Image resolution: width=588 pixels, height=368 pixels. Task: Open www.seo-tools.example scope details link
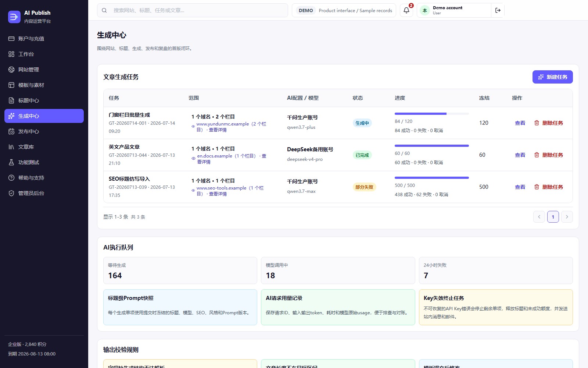230,191
